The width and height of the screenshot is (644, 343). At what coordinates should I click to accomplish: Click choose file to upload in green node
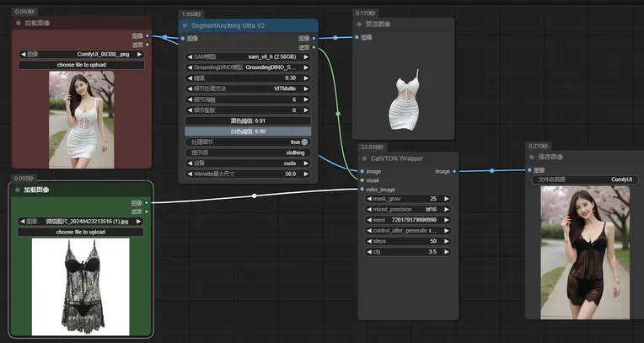(x=81, y=232)
